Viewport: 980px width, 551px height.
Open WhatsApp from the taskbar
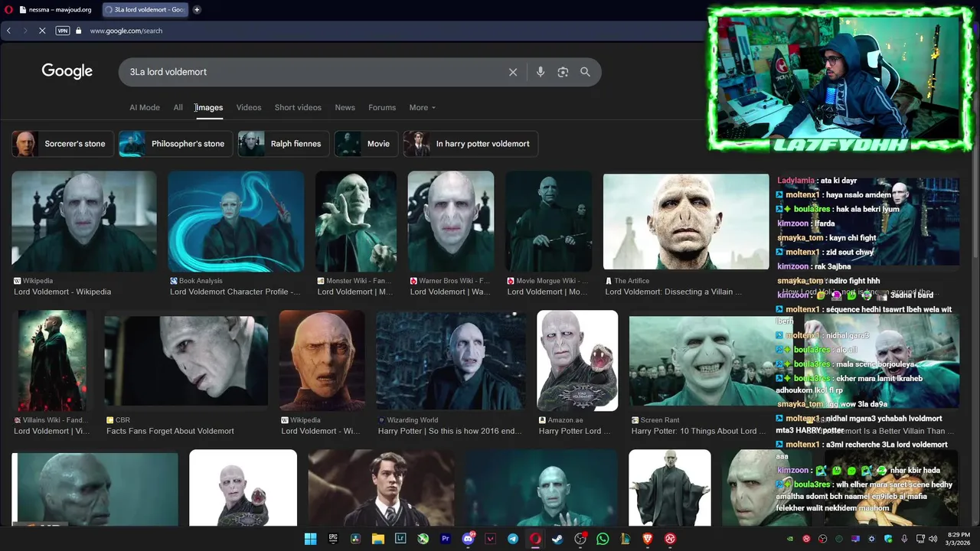pos(603,539)
